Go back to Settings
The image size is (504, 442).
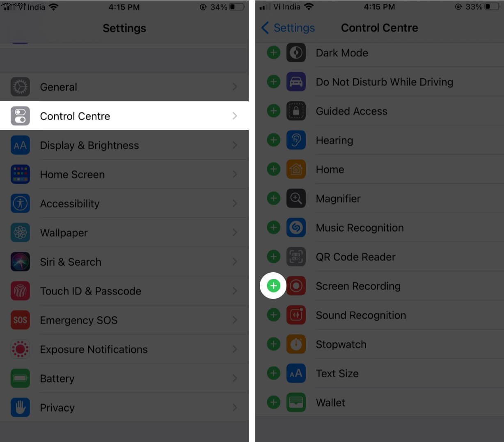point(288,28)
